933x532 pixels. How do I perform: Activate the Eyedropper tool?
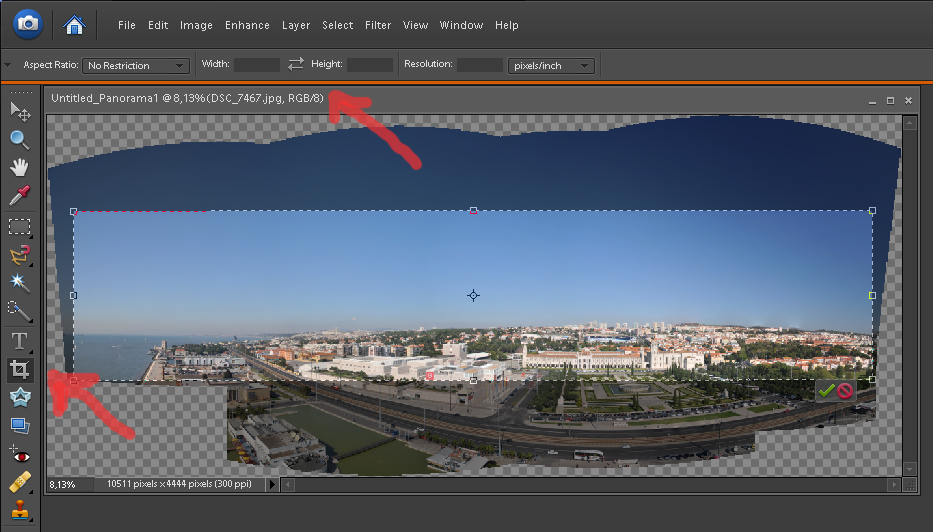(19, 195)
